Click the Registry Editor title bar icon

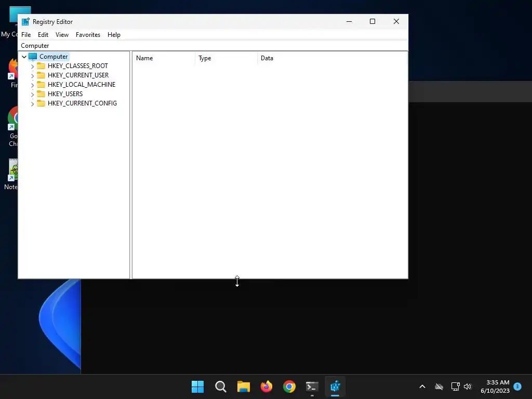tap(25, 22)
